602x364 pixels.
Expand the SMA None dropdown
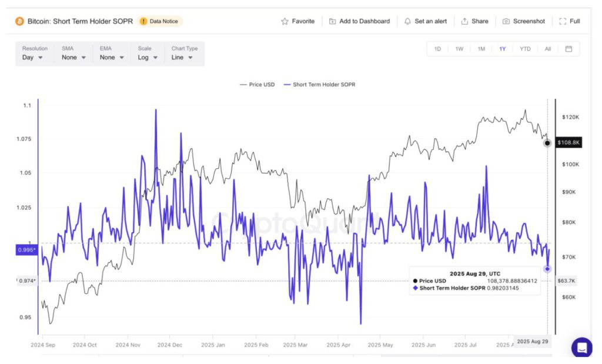tap(73, 58)
